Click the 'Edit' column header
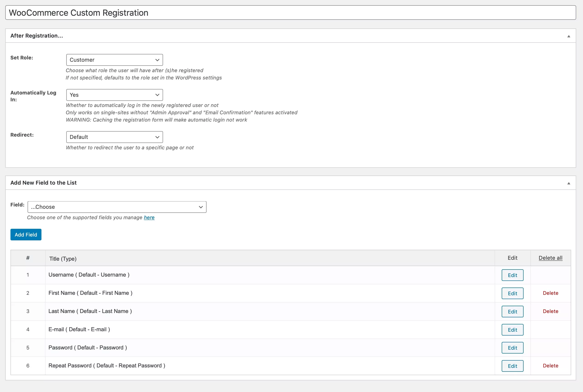 pos(512,258)
